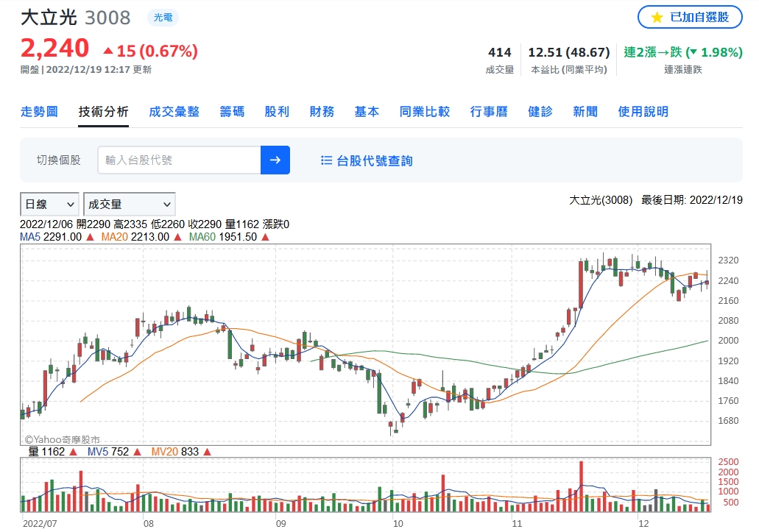Click the 12 month label on the time axis
The image size is (759, 532).
click(x=643, y=524)
